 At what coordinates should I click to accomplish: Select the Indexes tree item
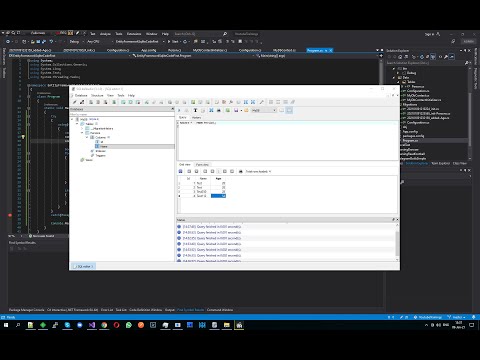(x=101, y=151)
